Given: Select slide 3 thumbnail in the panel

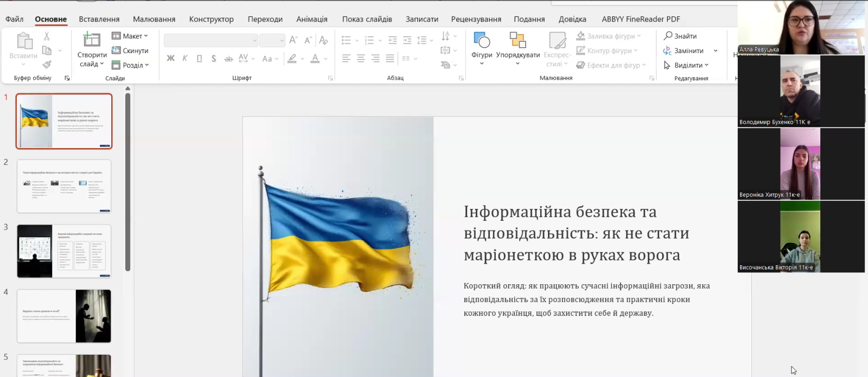Looking at the screenshot, I should [64, 251].
